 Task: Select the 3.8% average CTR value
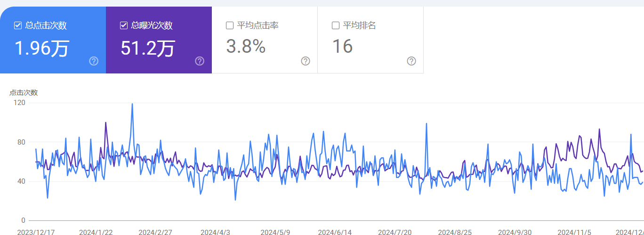246,47
